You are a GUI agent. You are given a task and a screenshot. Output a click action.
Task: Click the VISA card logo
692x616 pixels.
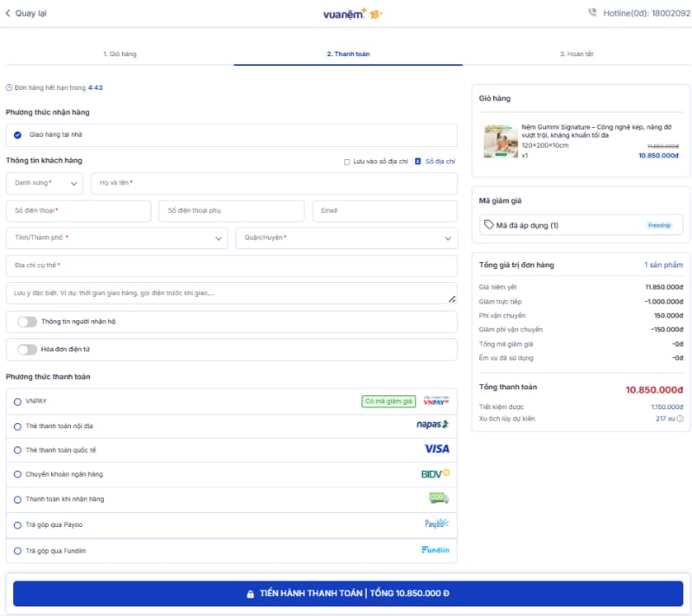(x=437, y=449)
